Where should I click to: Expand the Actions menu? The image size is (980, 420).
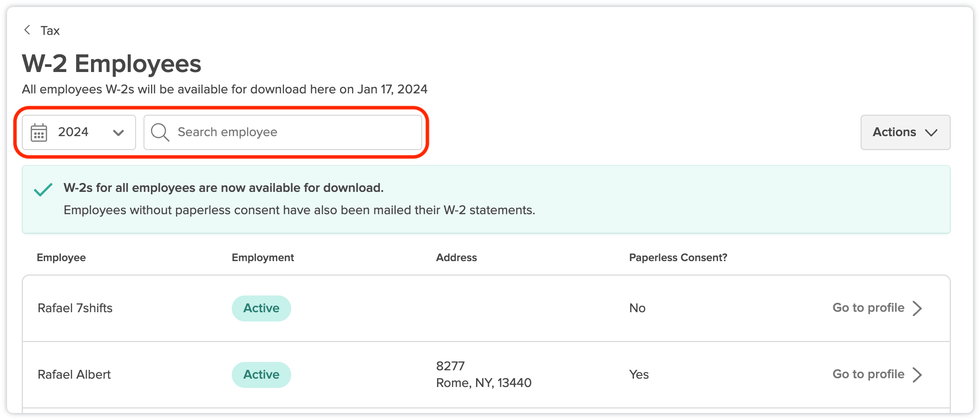[x=905, y=132]
